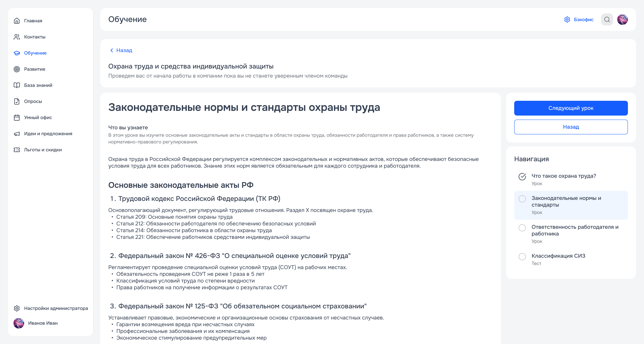Click the ticket icon for Льготы и скидки

(x=17, y=150)
